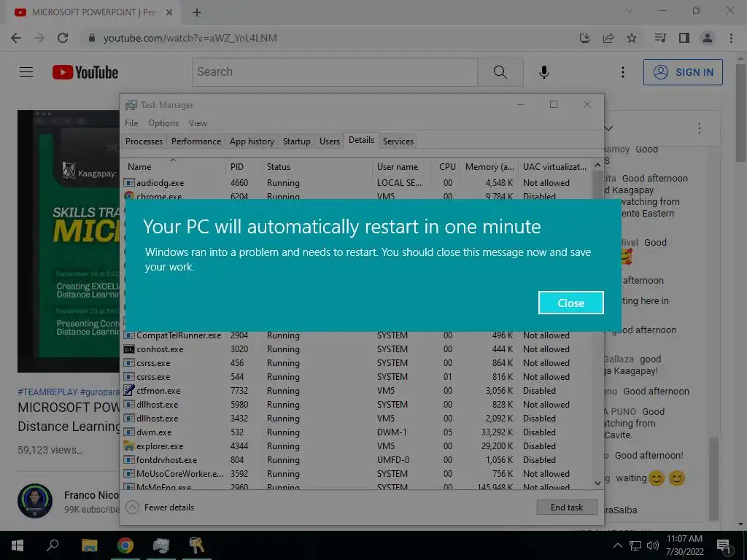This screenshot has height=560, width=747.
Task: Select the conhost.exe process
Action: tap(357, 349)
